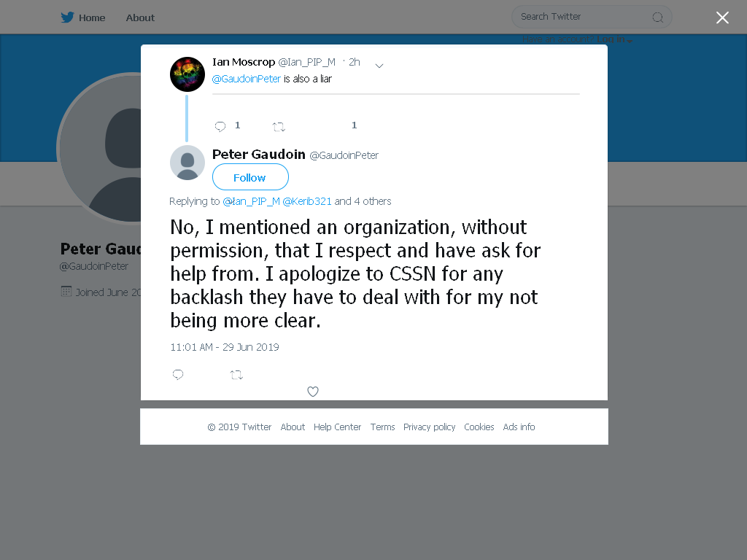Screen dimensions: 747x560
Task: Open About in top navigation
Action: pos(140,17)
